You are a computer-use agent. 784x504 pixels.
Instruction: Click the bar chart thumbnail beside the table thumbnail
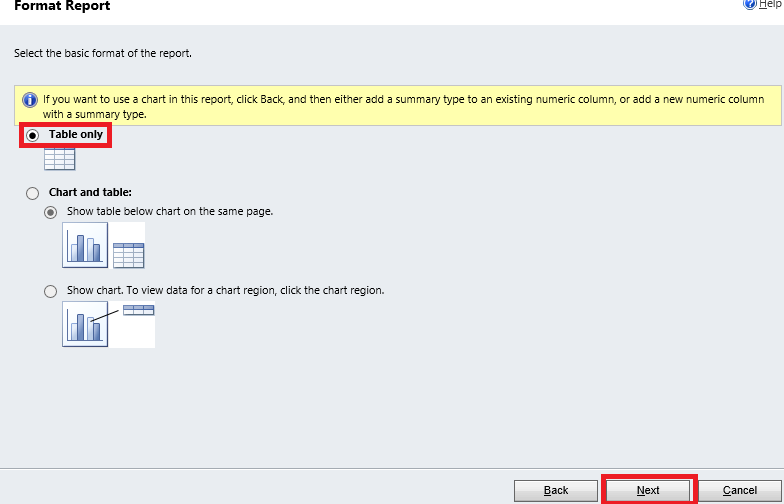pos(85,245)
